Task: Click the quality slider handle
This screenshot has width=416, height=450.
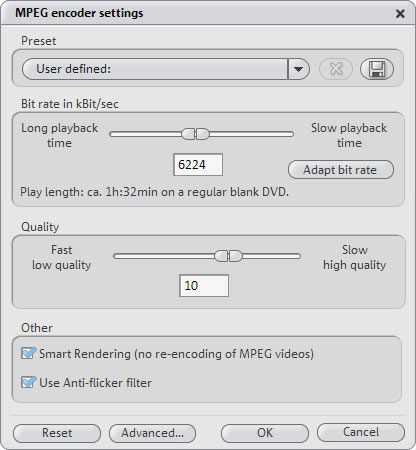Action: (228, 256)
